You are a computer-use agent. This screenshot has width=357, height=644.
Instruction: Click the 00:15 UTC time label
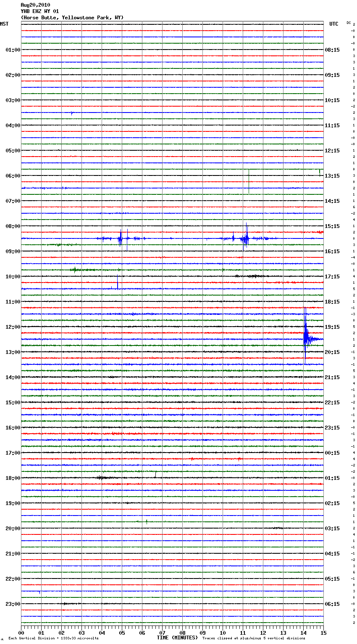click(332, 453)
